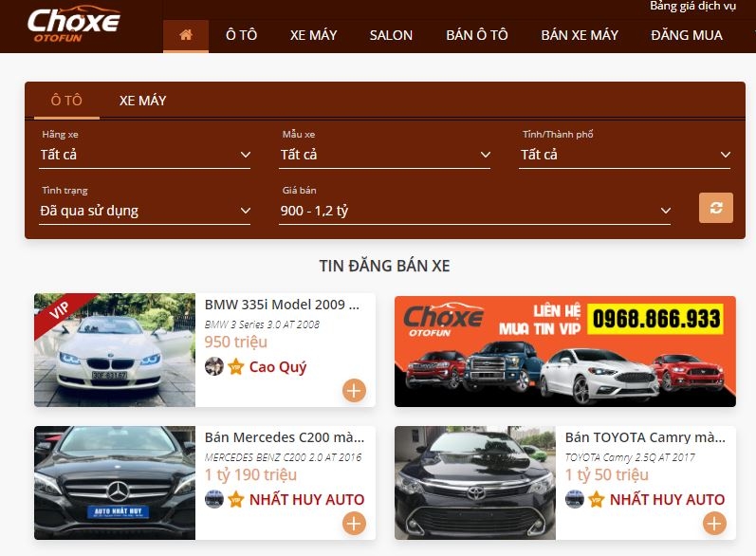Add Toyota Camry listing with plus icon
The height and width of the screenshot is (556, 756).
[714, 523]
